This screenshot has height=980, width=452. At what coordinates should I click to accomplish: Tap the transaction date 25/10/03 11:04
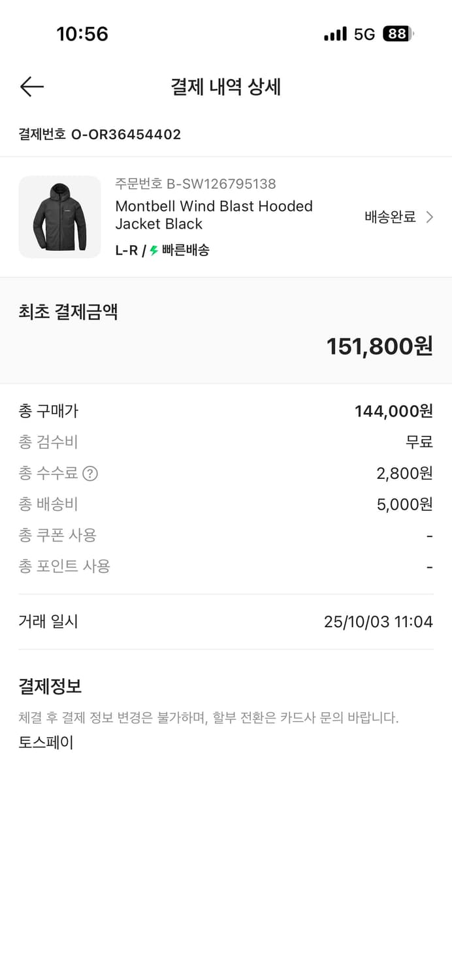pos(378,621)
